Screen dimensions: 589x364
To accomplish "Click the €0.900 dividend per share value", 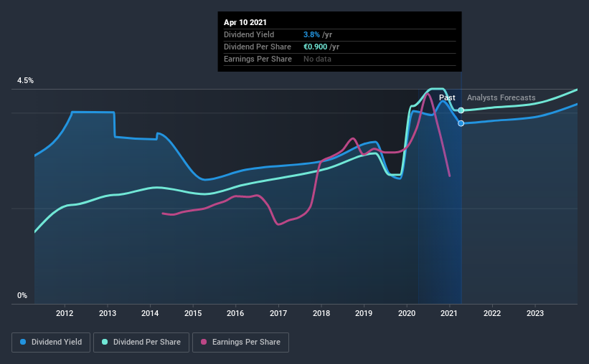I will point(315,47).
